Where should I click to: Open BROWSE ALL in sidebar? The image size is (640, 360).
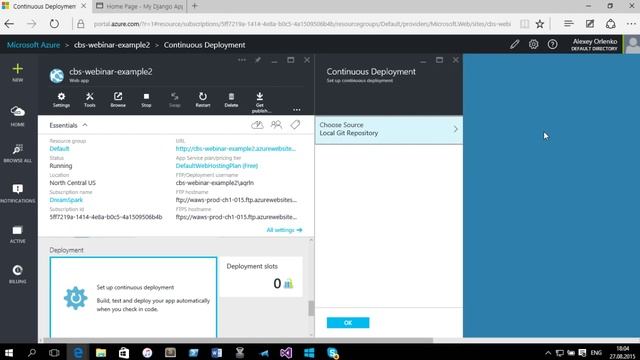click(18, 153)
